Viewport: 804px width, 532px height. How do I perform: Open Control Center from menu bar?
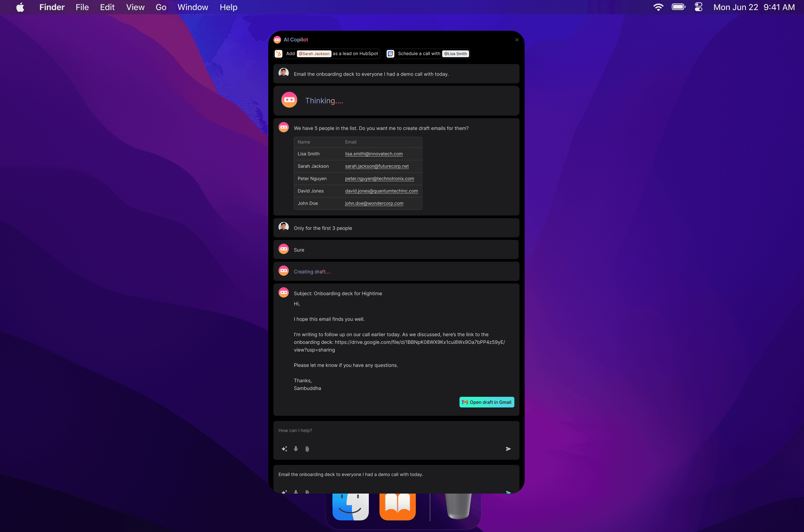(x=699, y=7)
